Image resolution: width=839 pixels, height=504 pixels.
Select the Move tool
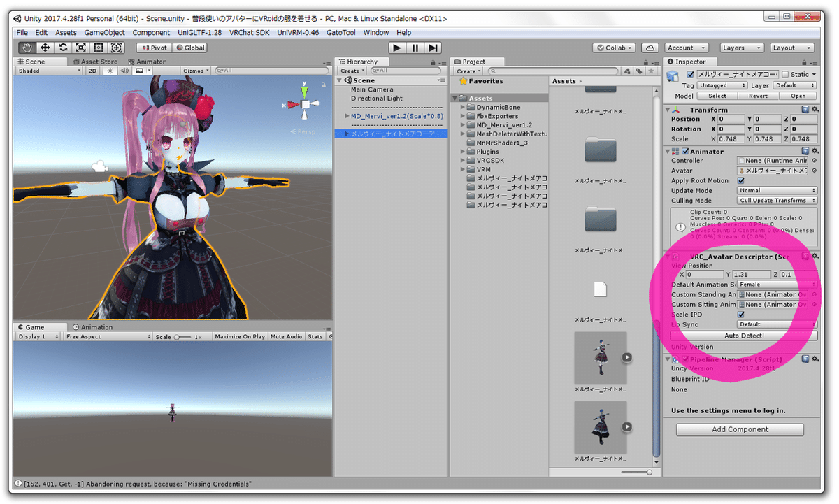coord(45,48)
